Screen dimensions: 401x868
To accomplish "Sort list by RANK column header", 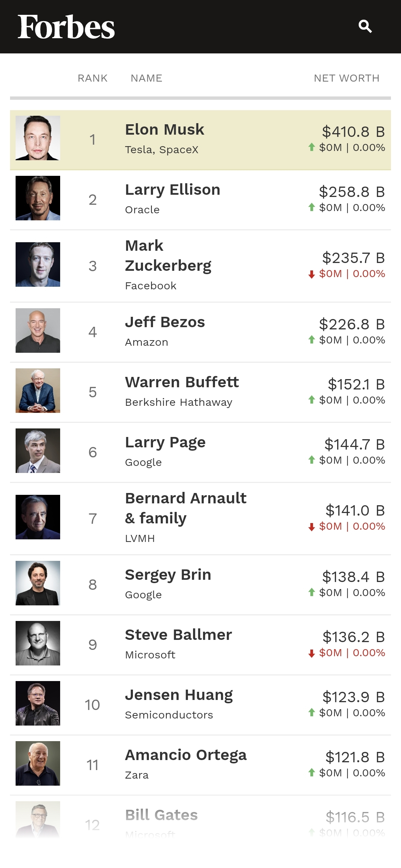I will point(92,78).
